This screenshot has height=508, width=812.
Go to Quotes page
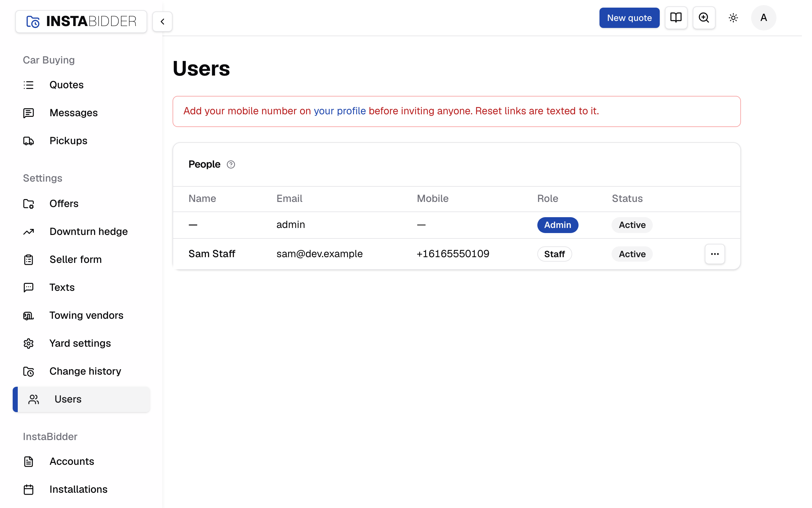[81, 85]
